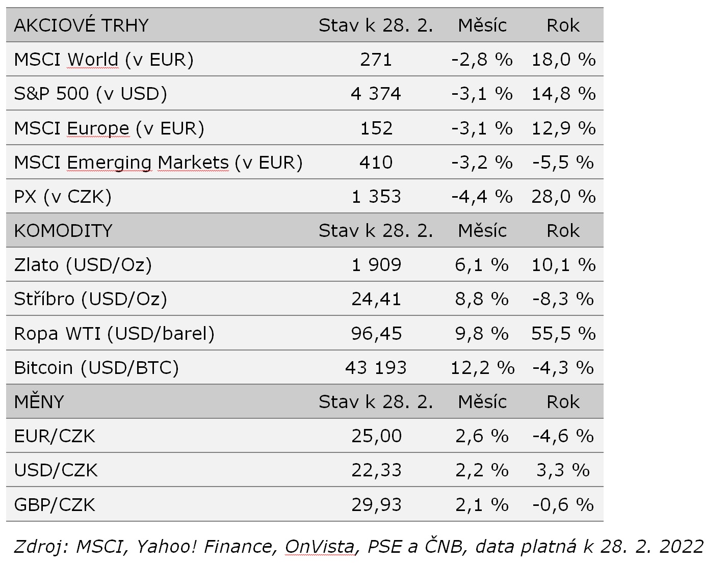Click the Měsíc column header under KOMODITY
Viewport: 728px width, 565px height.
482,231
